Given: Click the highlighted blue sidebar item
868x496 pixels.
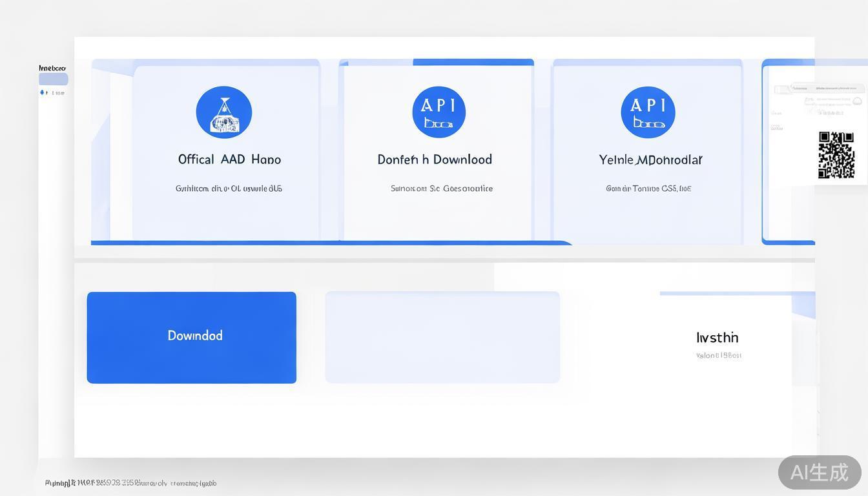Looking at the screenshot, I should coord(53,79).
